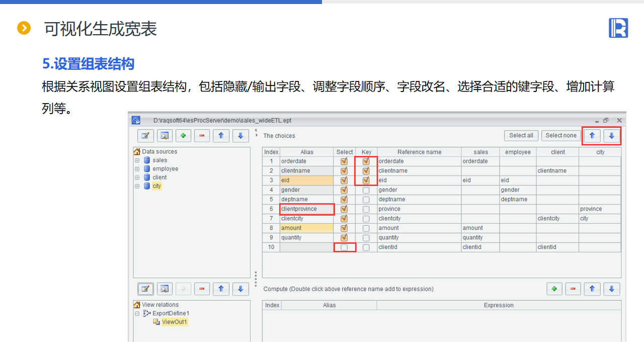This screenshot has width=644, height=362.
Task: Check Select for the clientid row 10
Action: pos(344,247)
